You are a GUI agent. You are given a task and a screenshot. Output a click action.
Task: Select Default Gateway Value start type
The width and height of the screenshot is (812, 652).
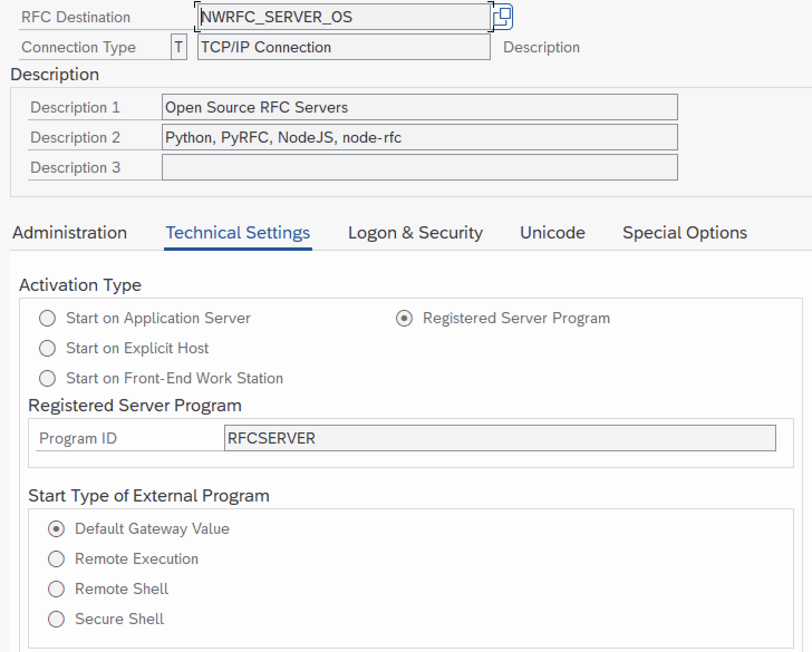(x=56, y=529)
